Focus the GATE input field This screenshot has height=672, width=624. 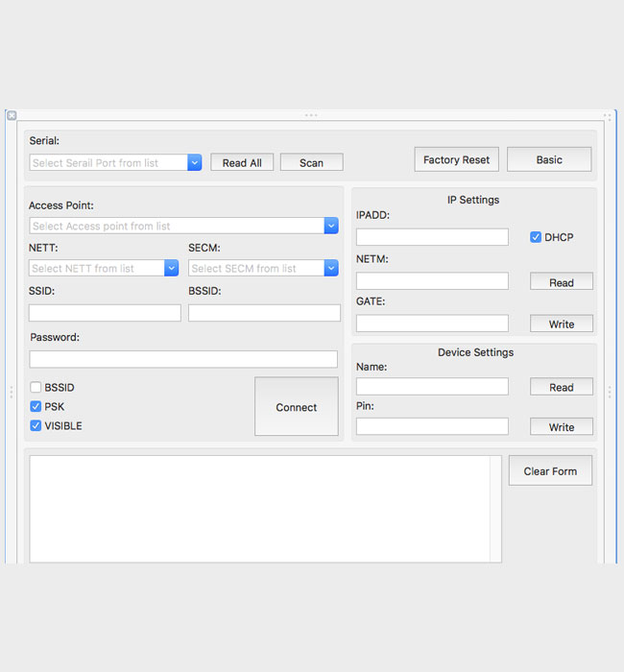[432, 324]
